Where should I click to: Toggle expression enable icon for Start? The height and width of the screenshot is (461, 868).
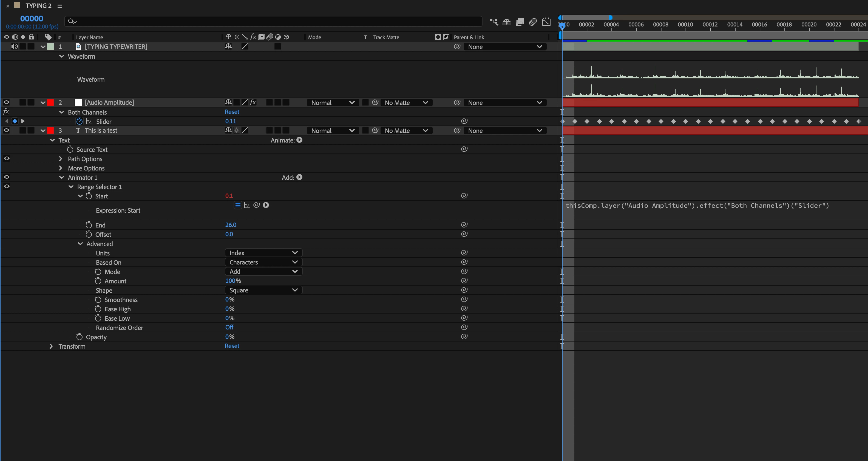tap(237, 205)
